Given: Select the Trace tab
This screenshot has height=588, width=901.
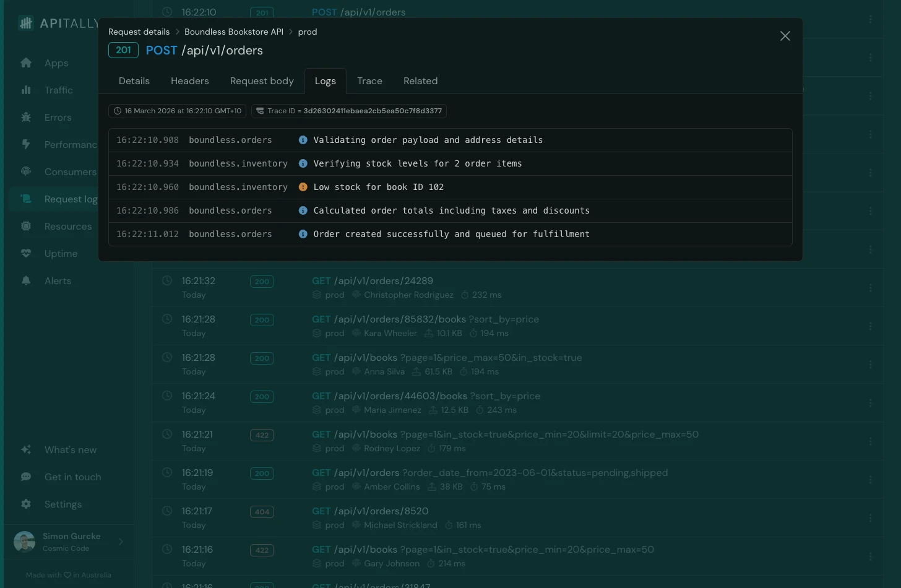Looking at the screenshot, I should tap(369, 80).
